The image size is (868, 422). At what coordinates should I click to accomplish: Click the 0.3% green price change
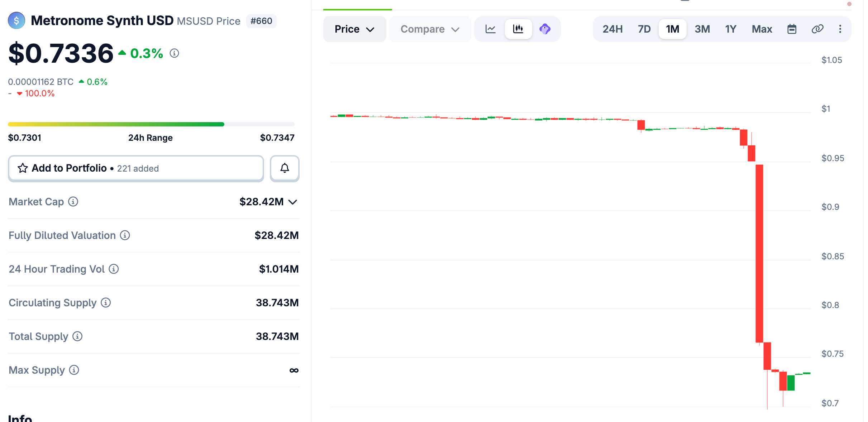147,53
